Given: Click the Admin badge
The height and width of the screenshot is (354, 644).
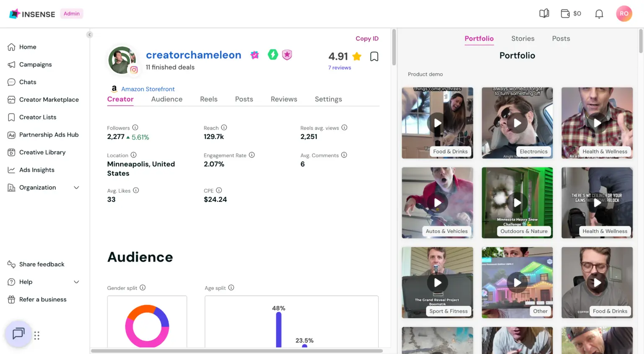Looking at the screenshot, I should click(72, 14).
